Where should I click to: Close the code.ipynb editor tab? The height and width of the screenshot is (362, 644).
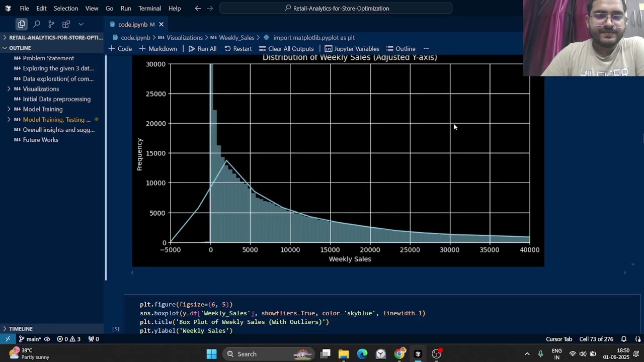pos(161,25)
